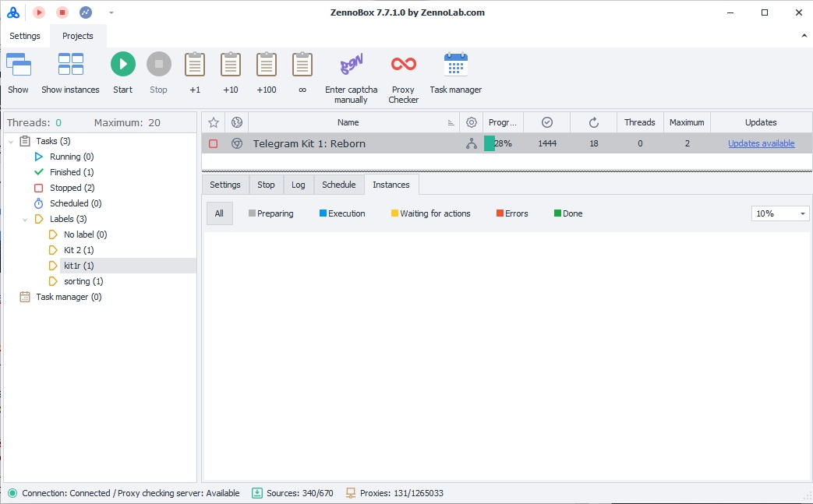Viewport: 813px width, 504px height.
Task: Click the blue chart quick-access icon
Action: click(86, 12)
